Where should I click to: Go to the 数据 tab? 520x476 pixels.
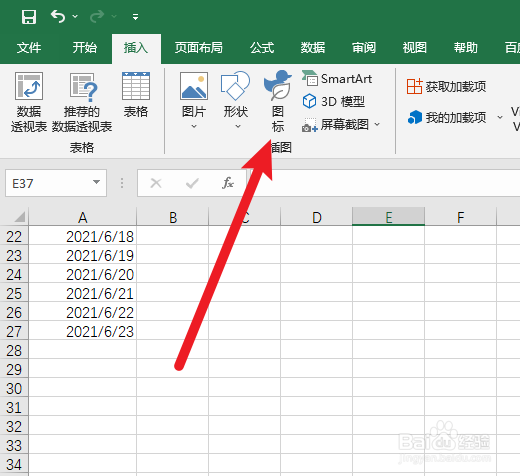tap(313, 48)
